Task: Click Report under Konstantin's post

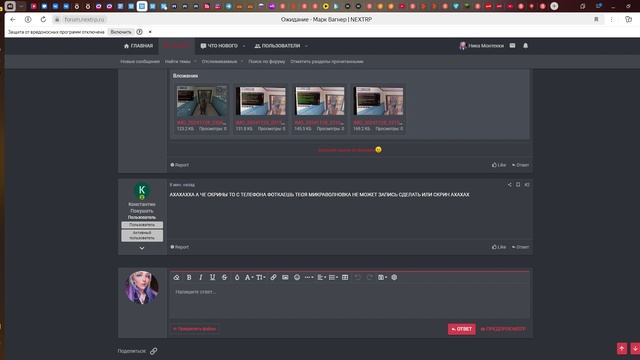Action: (180, 247)
